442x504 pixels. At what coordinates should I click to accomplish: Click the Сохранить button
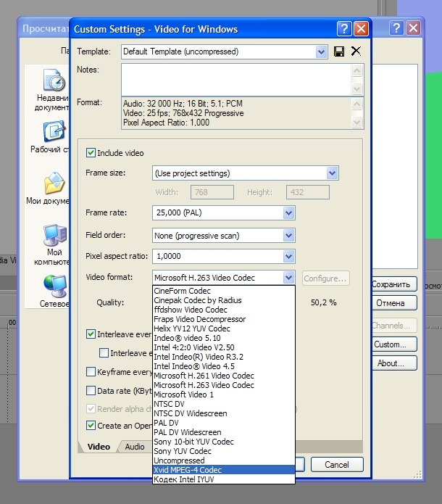tap(394, 284)
